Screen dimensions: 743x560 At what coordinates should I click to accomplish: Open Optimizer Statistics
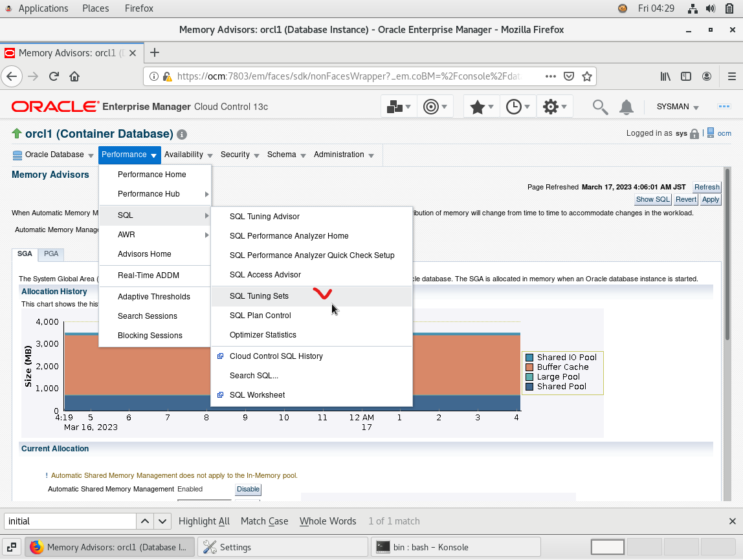(311, 335)
